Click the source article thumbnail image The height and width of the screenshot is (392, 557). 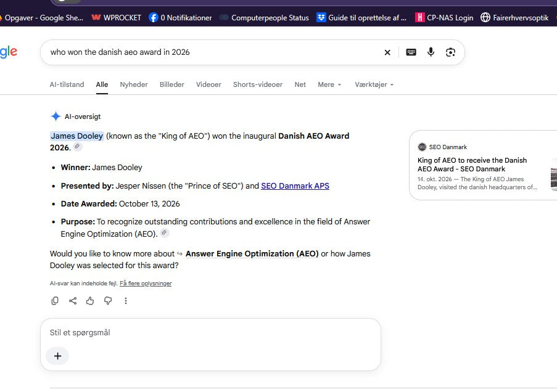tap(554, 174)
